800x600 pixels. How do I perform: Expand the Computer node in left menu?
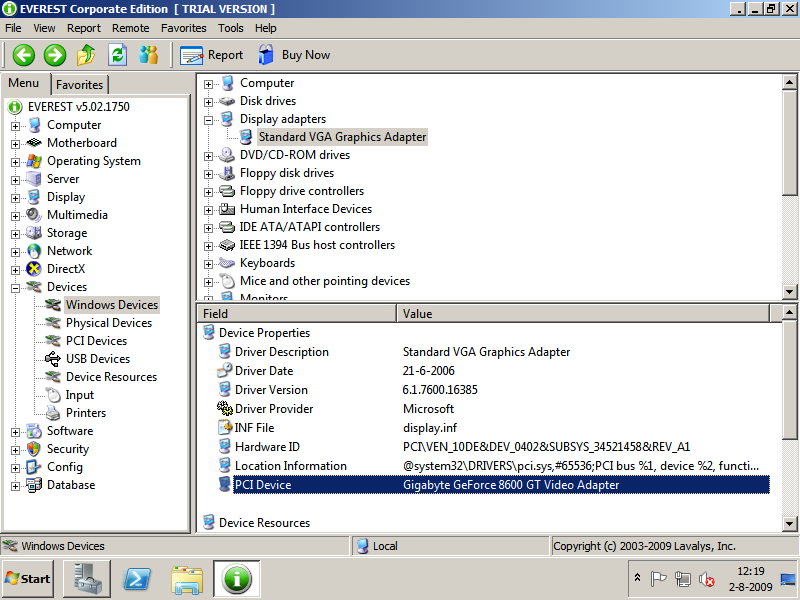15,126
